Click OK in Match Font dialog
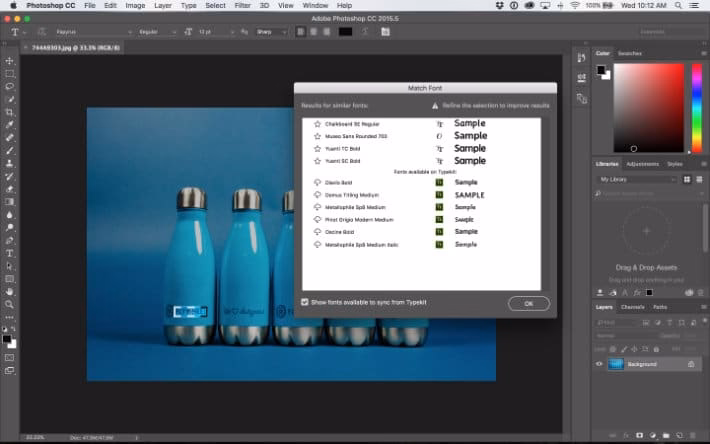 pyautogui.click(x=528, y=303)
